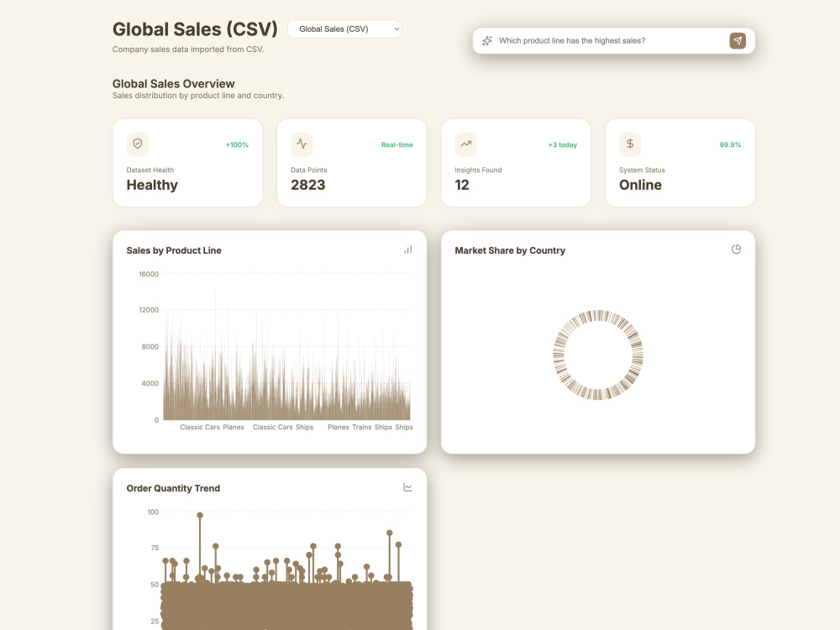Click the '12' insights found value

click(x=462, y=185)
